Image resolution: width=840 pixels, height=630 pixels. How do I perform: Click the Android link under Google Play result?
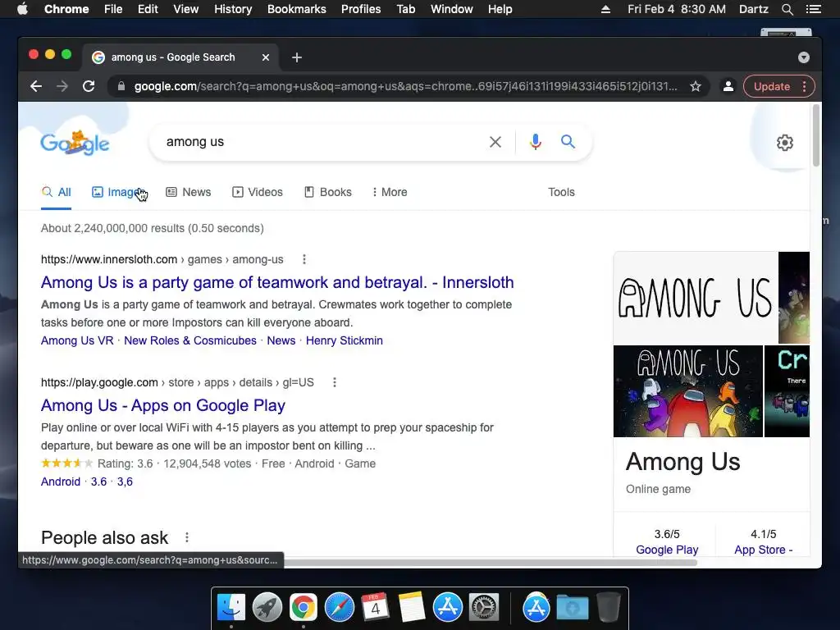[61, 482]
